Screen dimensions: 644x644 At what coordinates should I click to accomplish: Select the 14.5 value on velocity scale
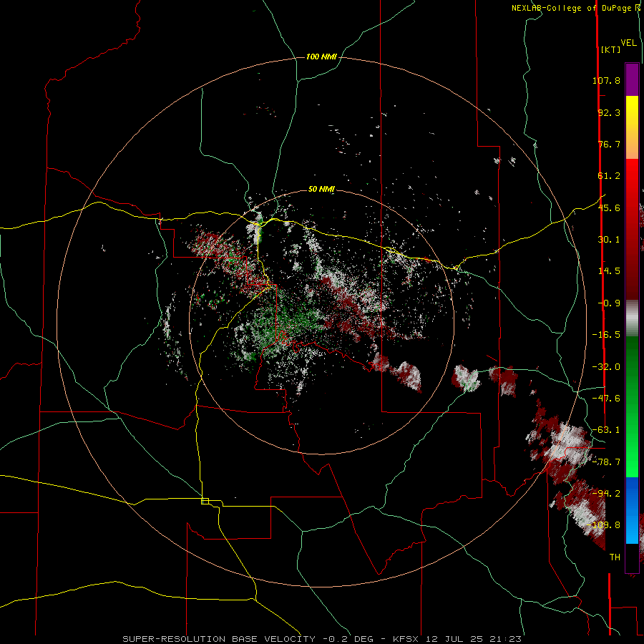[x=609, y=271]
